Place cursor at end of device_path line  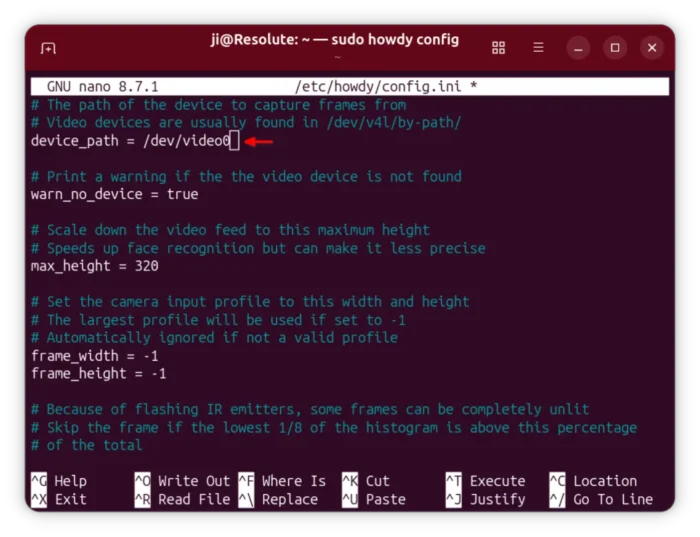click(x=235, y=141)
